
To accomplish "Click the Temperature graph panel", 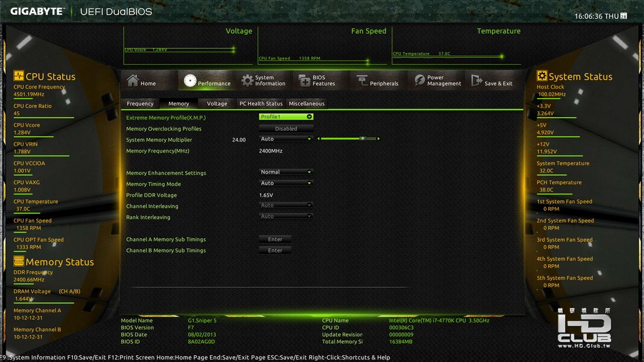I will (457, 45).
